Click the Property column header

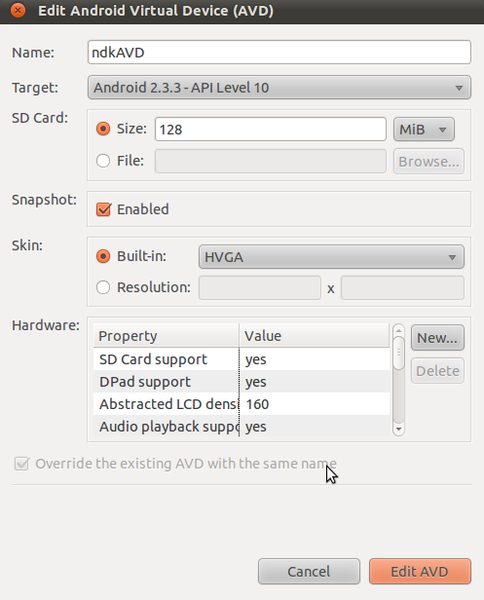click(x=166, y=336)
